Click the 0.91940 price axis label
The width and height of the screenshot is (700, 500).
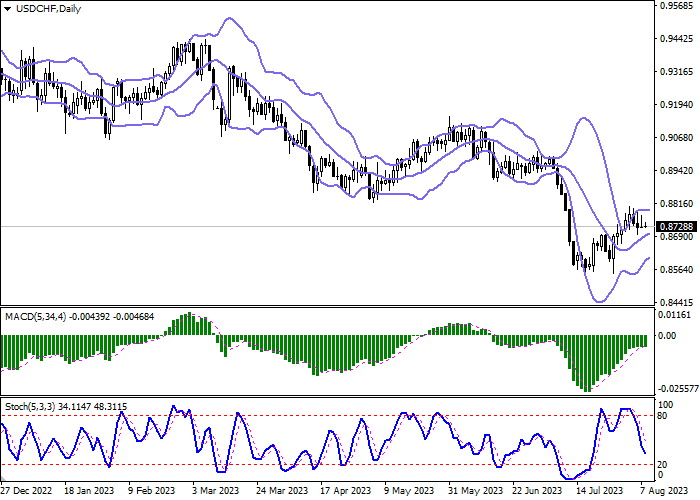coord(674,105)
